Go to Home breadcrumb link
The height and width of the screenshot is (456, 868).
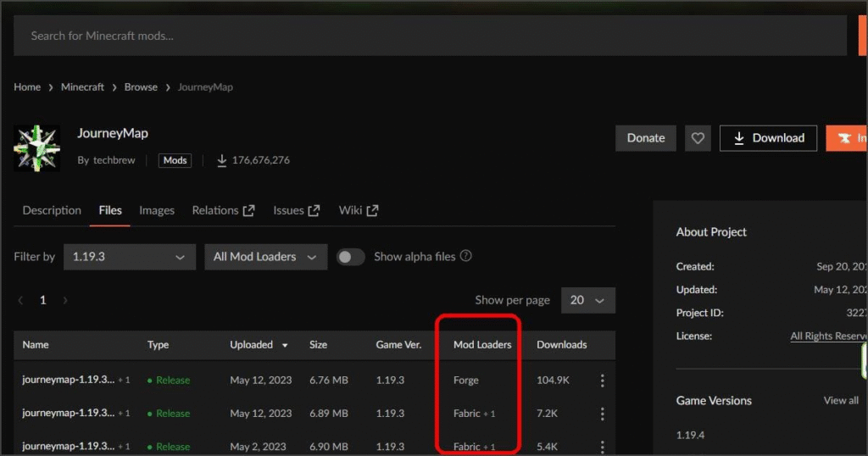(27, 87)
